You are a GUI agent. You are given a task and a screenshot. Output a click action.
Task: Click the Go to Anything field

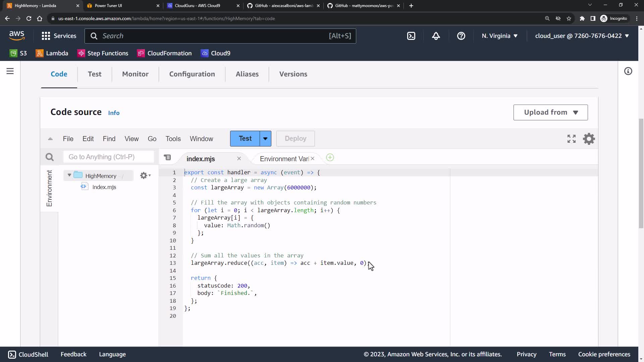click(x=108, y=157)
